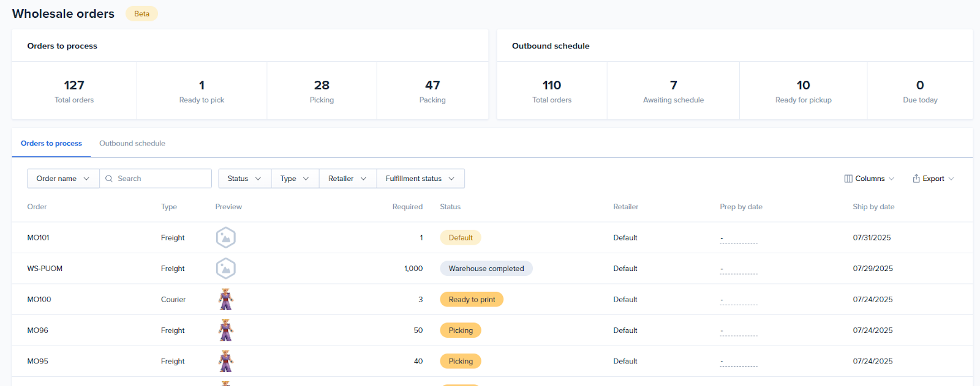Open MO100 product preview thumbnail
Image resolution: width=980 pixels, height=386 pixels.
(226, 300)
